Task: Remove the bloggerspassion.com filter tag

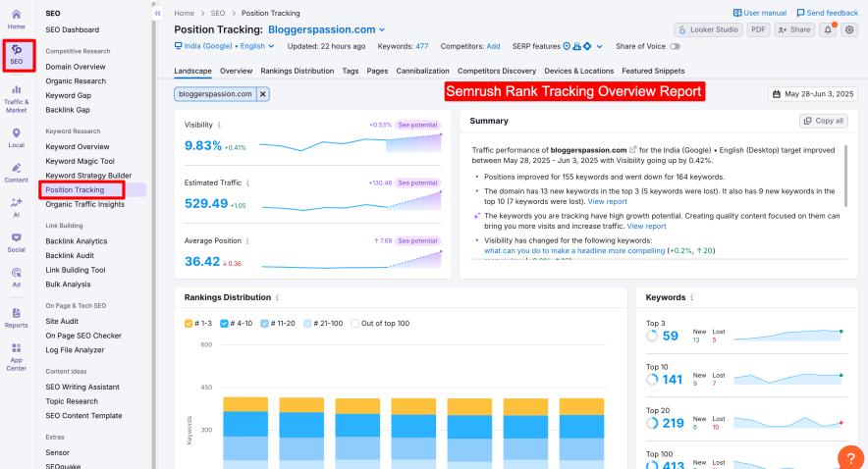Action: pos(262,94)
